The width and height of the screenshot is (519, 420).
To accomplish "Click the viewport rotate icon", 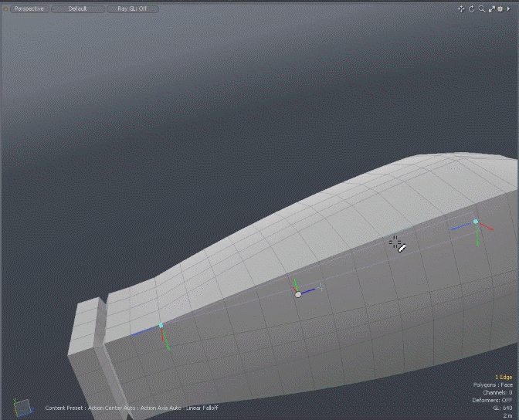I will click(472, 9).
